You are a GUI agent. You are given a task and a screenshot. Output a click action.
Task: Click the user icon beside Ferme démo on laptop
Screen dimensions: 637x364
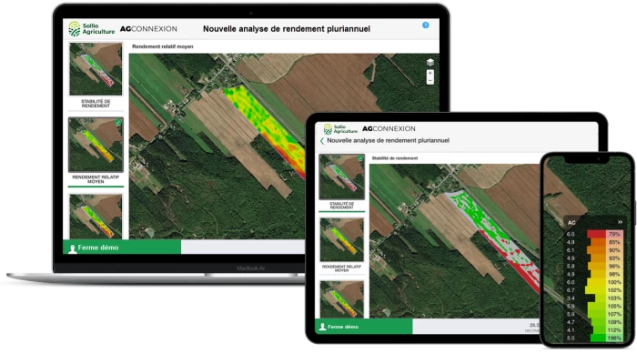point(72,248)
